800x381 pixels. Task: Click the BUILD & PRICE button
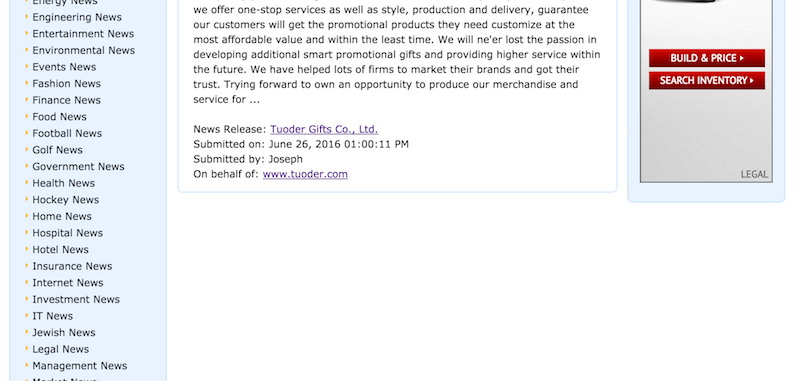pos(707,58)
